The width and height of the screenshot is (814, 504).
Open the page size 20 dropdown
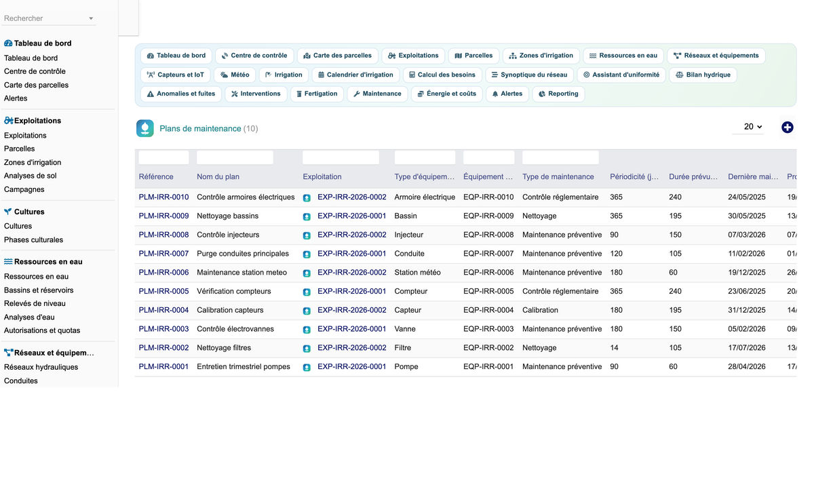748,127
